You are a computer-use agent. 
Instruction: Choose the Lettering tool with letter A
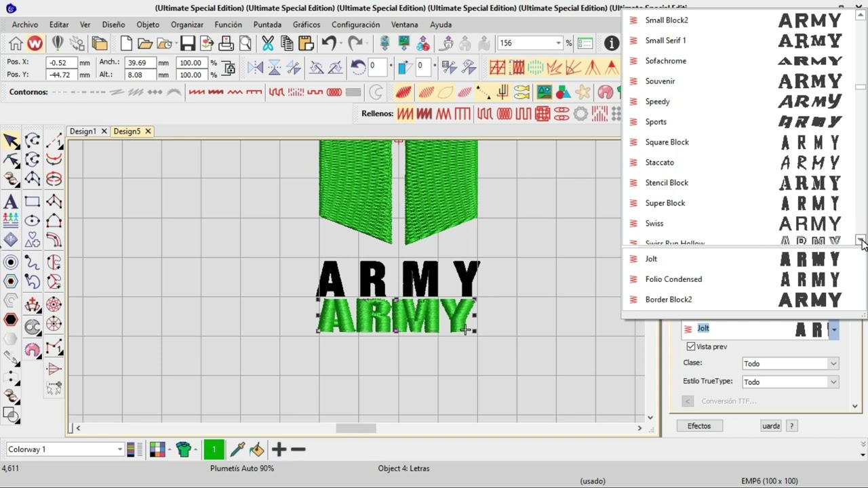coord(10,202)
